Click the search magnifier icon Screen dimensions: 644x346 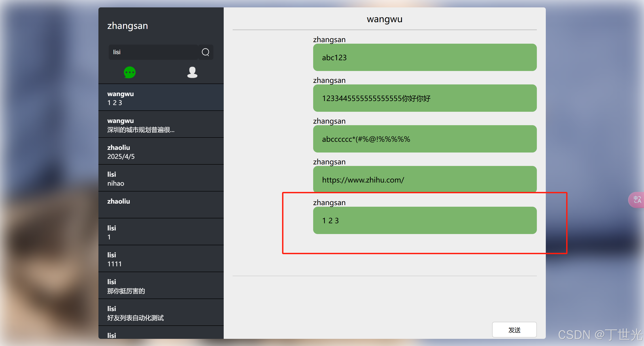pyautogui.click(x=205, y=52)
